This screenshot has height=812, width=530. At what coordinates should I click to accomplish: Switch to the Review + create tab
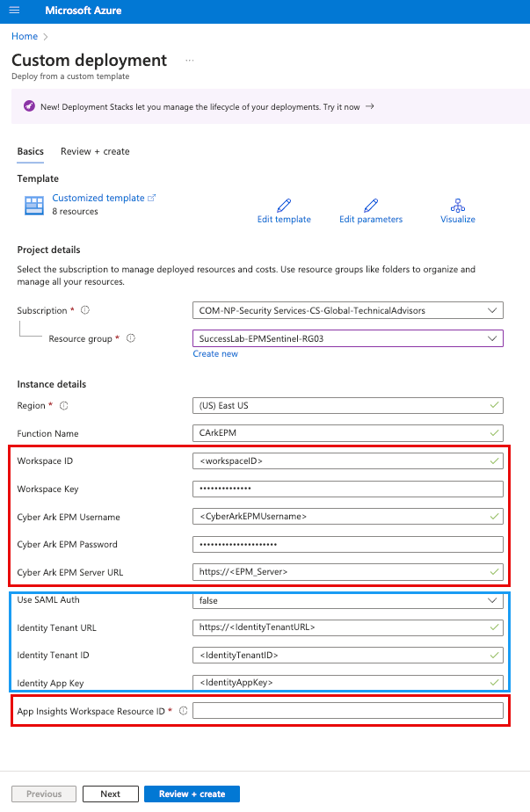(x=94, y=151)
